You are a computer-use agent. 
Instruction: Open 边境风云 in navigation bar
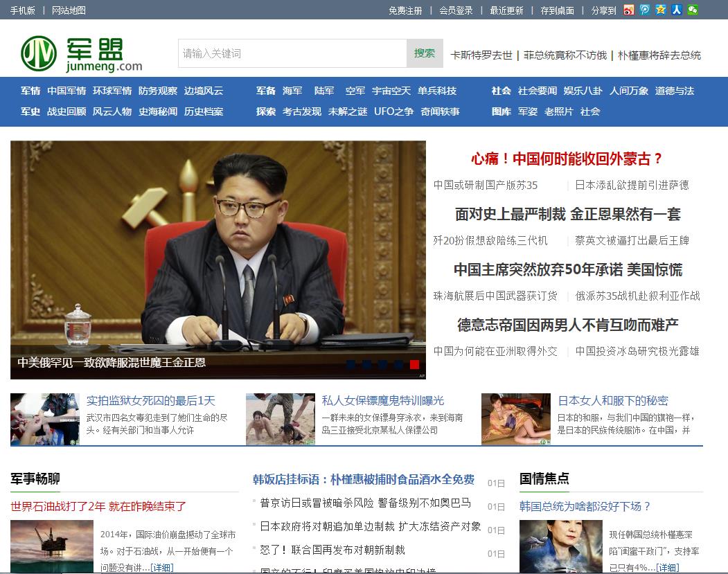[204, 91]
